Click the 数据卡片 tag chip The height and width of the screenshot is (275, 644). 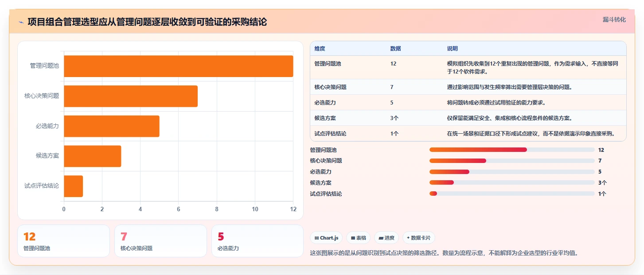click(x=419, y=238)
